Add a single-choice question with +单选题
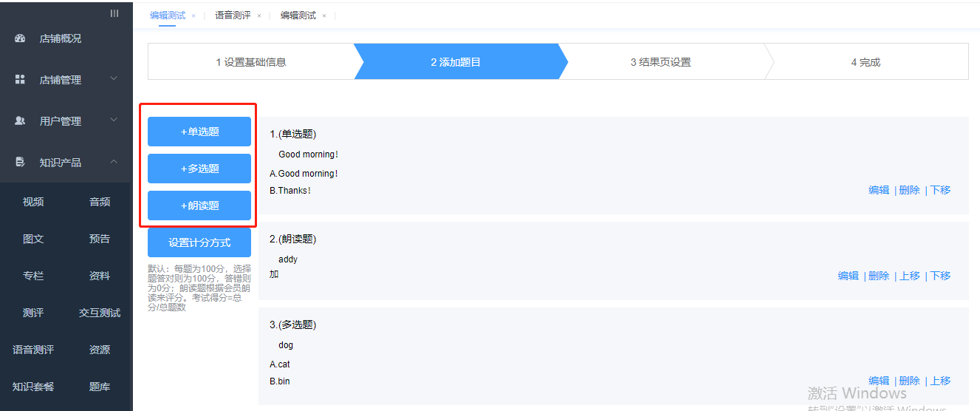Image resolution: width=980 pixels, height=411 pixels. click(x=199, y=132)
